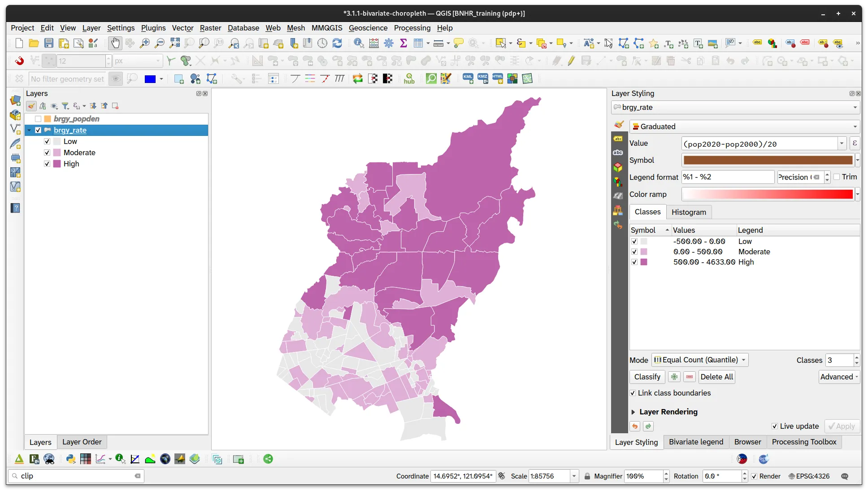Image resolution: width=868 pixels, height=492 pixels.
Task: Open the Vector menu
Action: [182, 28]
